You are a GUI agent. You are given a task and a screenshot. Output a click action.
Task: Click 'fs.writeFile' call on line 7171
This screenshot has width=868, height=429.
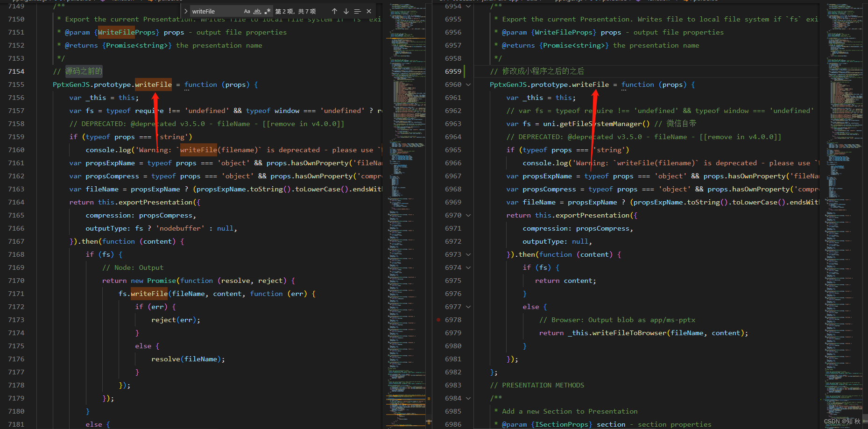point(143,294)
